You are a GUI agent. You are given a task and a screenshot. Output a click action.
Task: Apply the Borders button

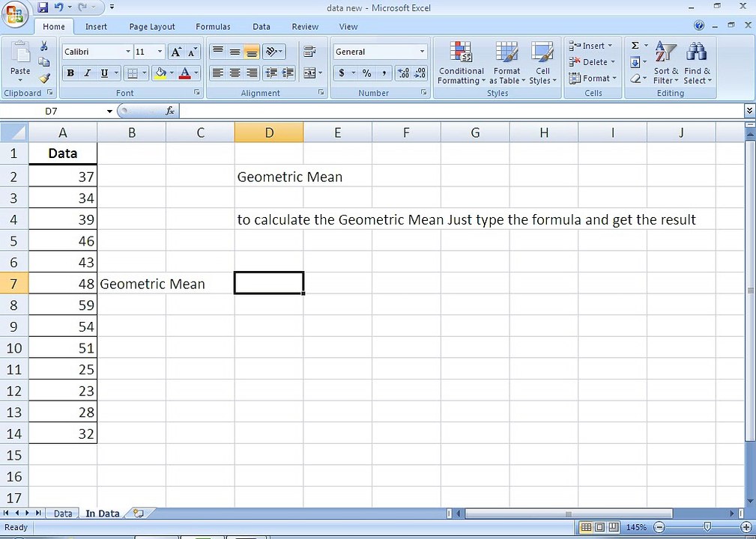pos(132,73)
